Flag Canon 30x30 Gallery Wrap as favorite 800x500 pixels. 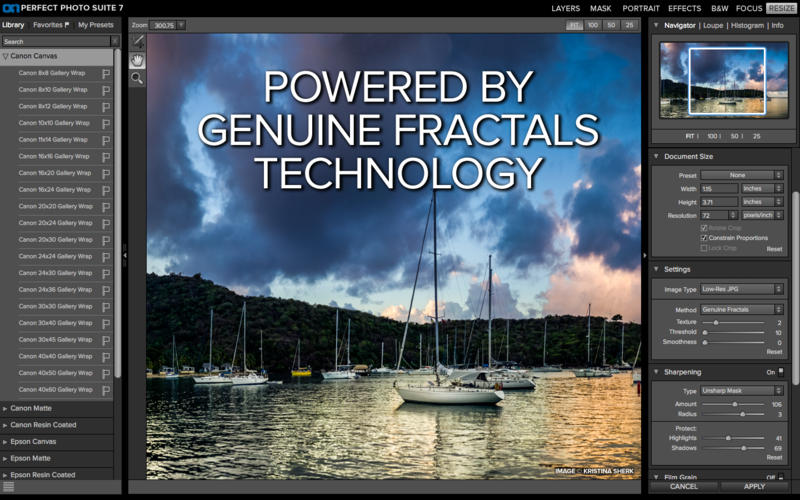106,307
